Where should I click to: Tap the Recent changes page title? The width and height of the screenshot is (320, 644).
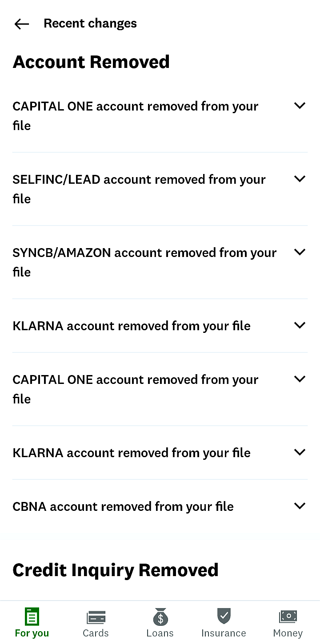tap(90, 24)
